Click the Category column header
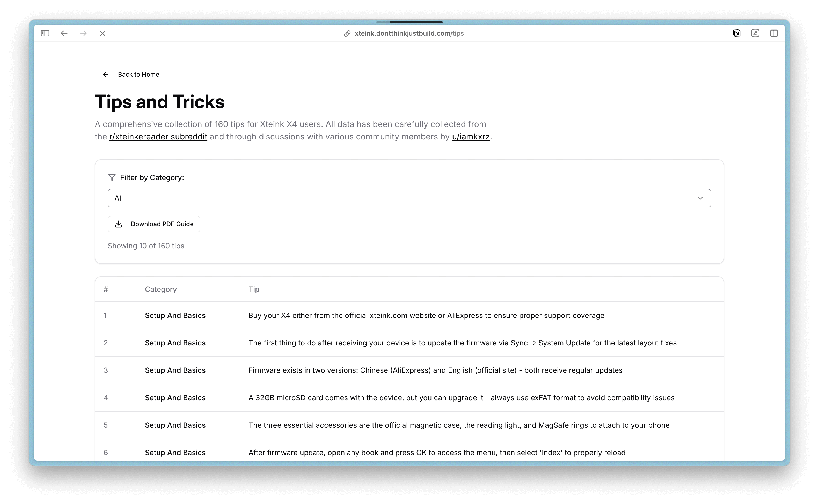819x504 pixels. point(161,289)
